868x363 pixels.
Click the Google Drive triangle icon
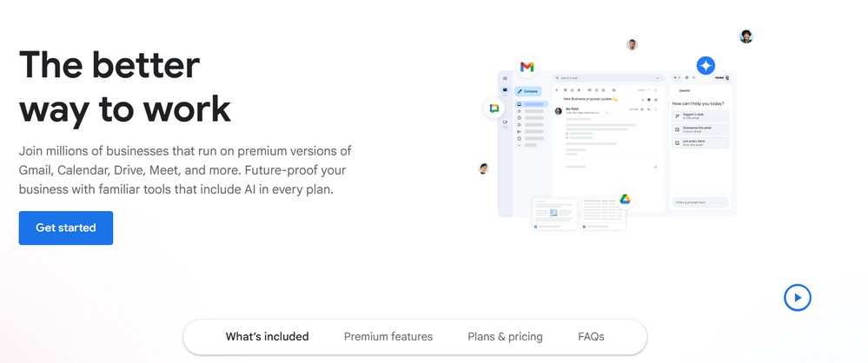625,199
